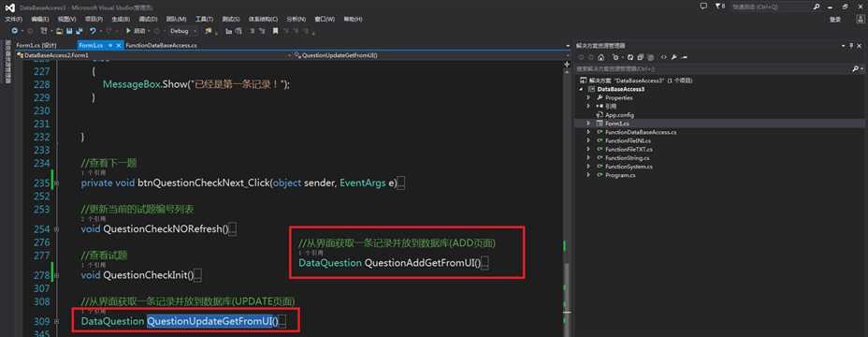The width and height of the screenshot is (868, 337).
Task: Toggle Preview Selected Items in Solution Explorer
Action: (x=685, y=57)
